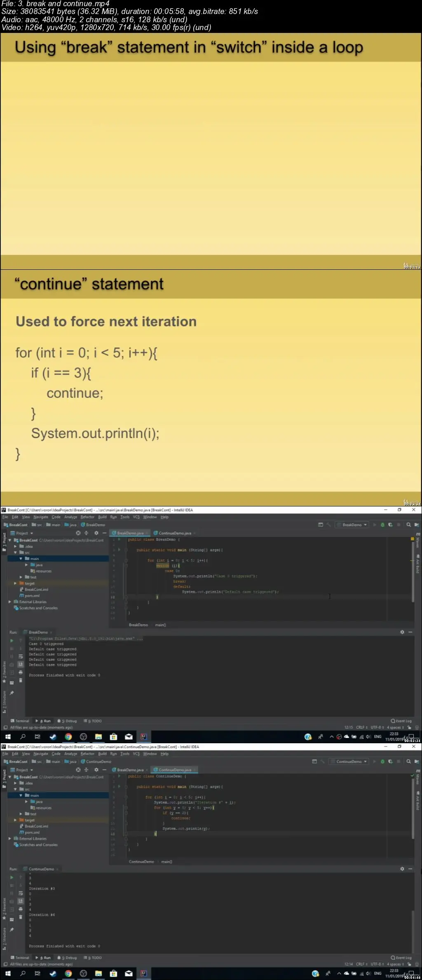Screen dimensions: 422x980
Task: Toggle the Ant Build side tab in the ContinueDemo window
Action: [x=417, y=800]
